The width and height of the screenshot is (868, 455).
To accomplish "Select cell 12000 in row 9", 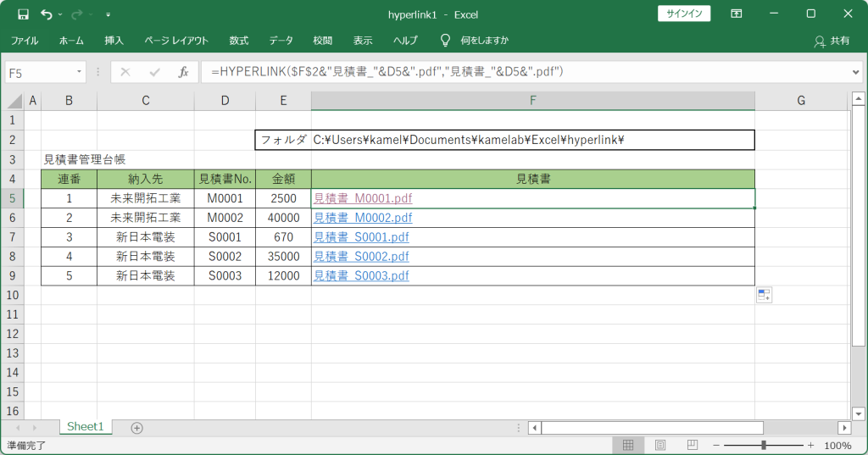I will pos(283,275).
